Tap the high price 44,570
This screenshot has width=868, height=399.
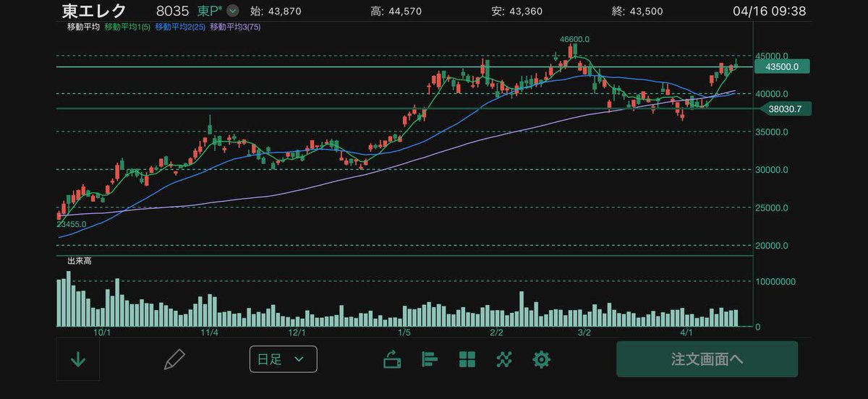coord(406,11)
